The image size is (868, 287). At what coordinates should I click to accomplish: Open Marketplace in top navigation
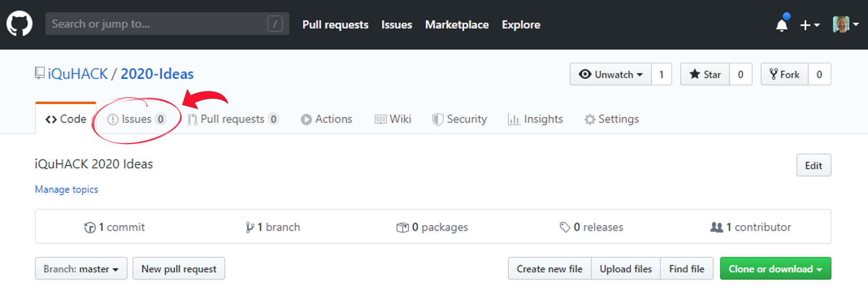457,24
